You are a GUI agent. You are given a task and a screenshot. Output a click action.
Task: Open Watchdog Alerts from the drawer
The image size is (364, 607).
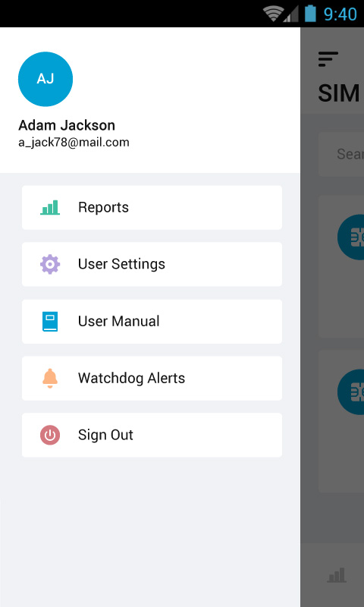[152, 378]
